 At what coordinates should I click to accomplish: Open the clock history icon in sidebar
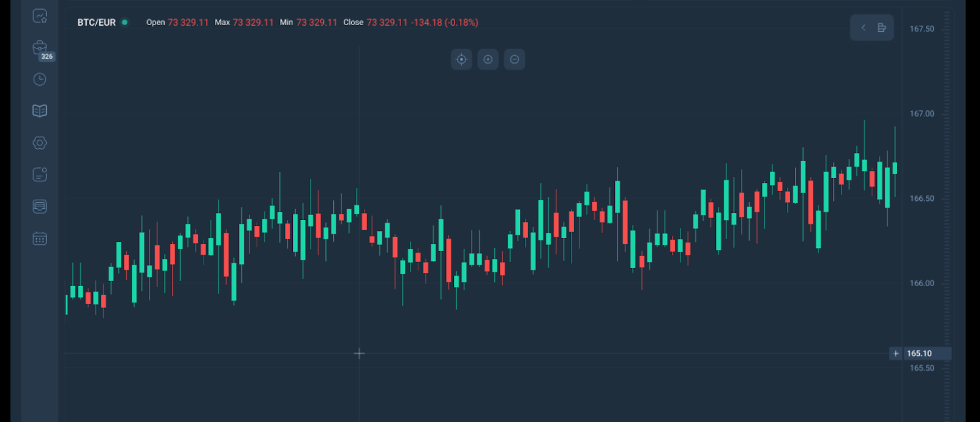(x=40, y=80)
